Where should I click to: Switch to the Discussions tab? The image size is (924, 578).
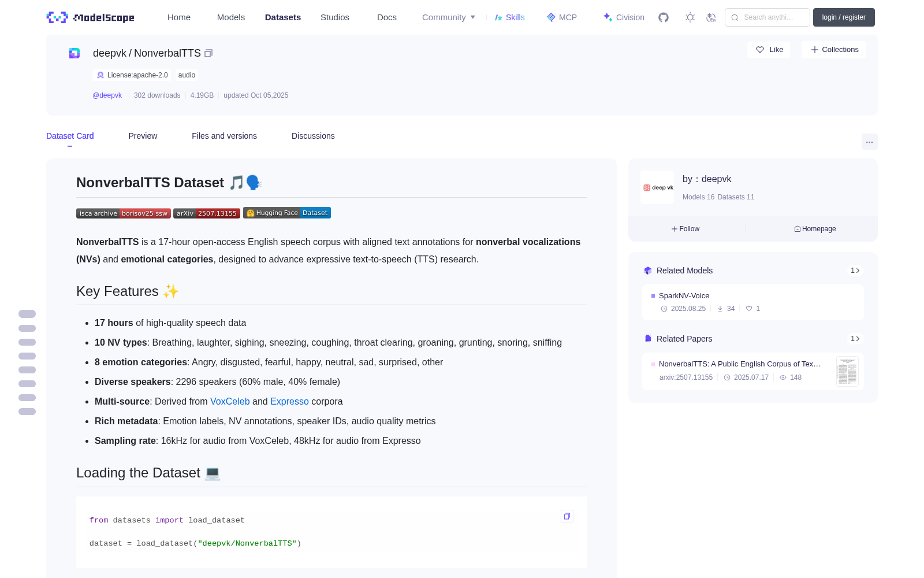313,136
